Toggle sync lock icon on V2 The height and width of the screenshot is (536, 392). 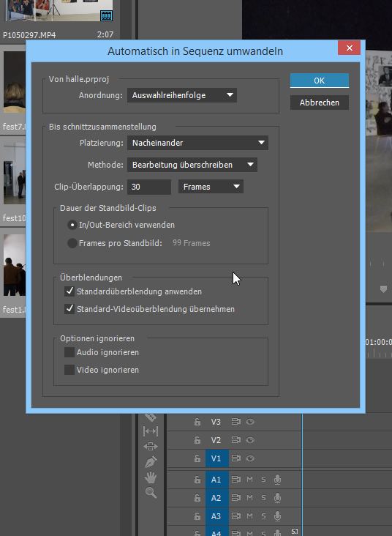point(236,440)
